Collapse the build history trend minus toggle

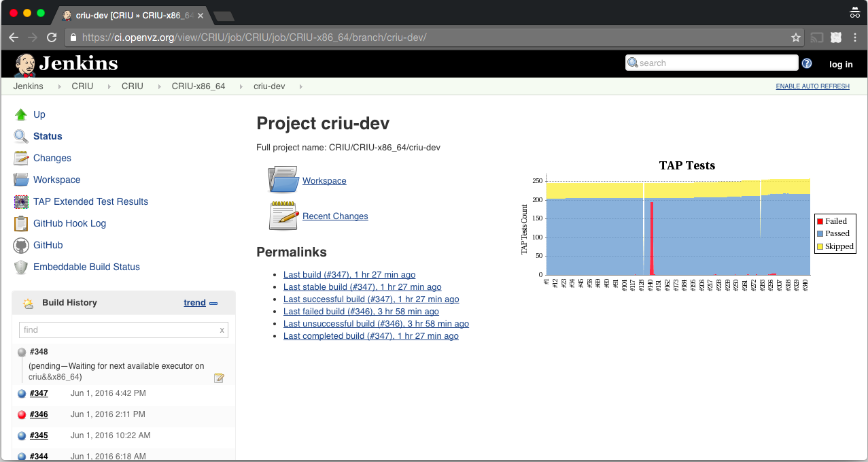tap(213, 303)
